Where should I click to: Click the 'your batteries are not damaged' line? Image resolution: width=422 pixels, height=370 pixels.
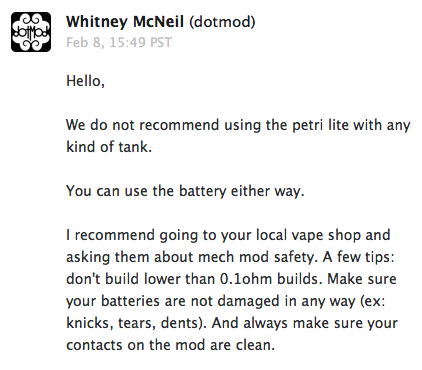173,301
